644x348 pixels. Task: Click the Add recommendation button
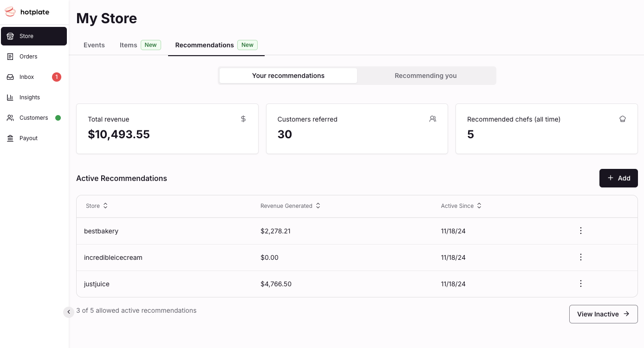[x=618, y=178]
